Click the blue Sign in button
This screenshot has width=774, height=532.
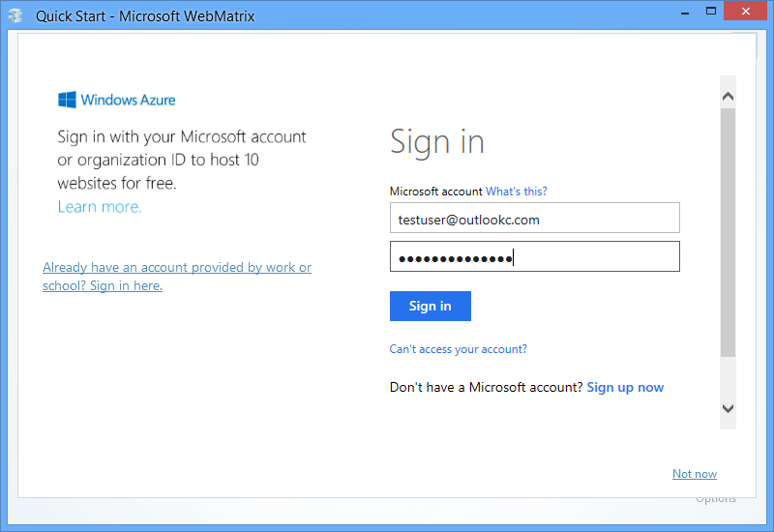431,306
